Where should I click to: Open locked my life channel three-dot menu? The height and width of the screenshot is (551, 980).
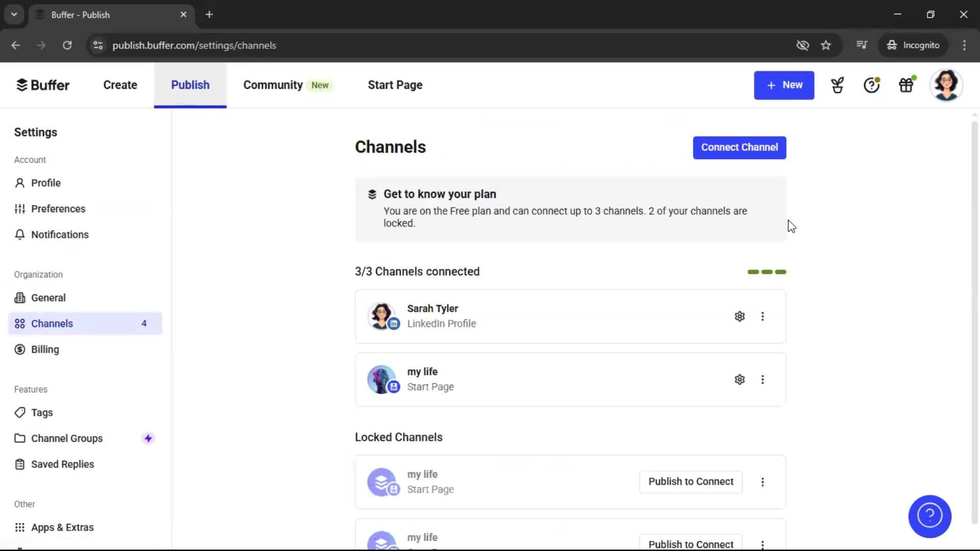[x=763, y=482]
